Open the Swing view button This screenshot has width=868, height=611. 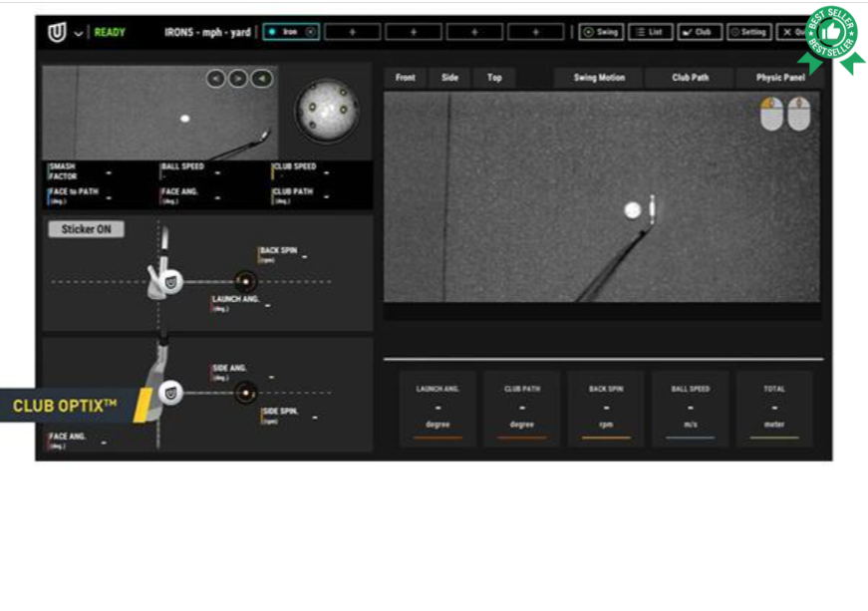tap(601, 32)
